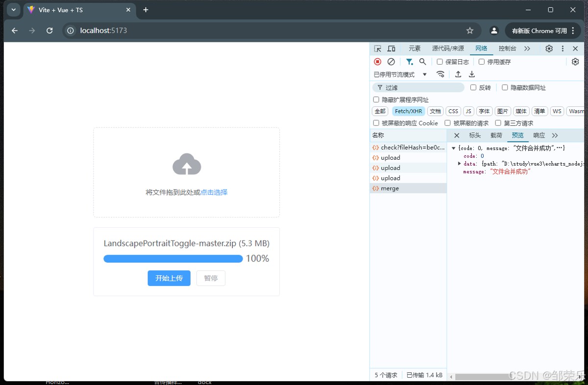Click the horizontal scrollbar in preview pane
The height and width of the screenshot is (385, 588).
tap(483, 377)
